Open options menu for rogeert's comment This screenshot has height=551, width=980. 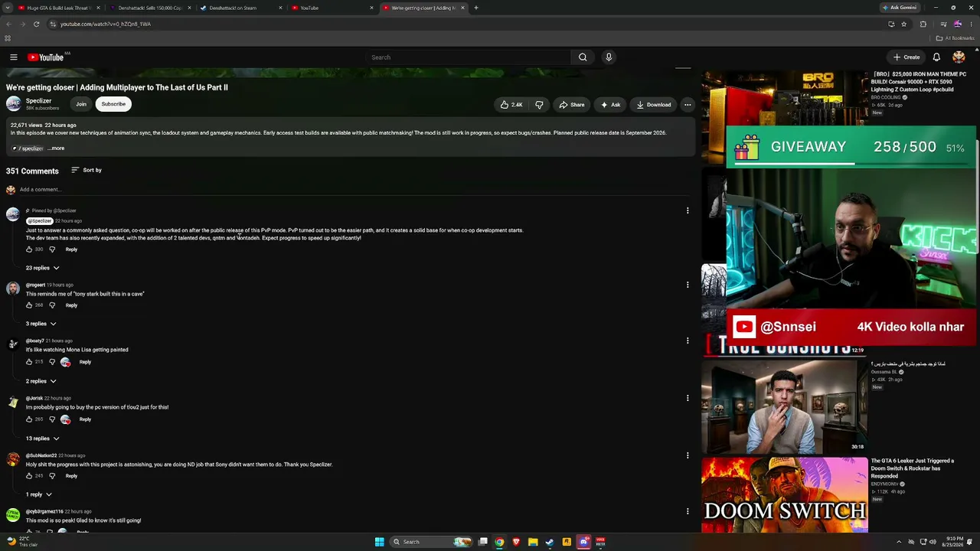point(688,285)
